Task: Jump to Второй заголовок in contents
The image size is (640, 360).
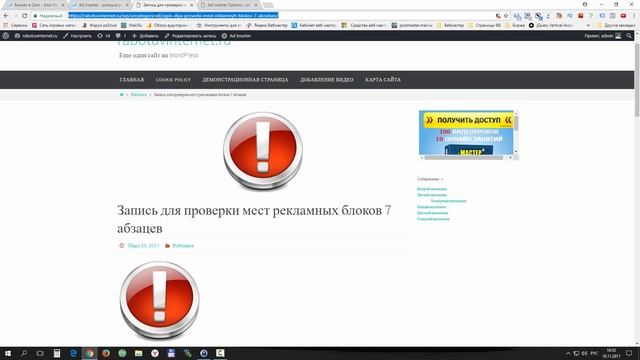Action: coord(432,189)
